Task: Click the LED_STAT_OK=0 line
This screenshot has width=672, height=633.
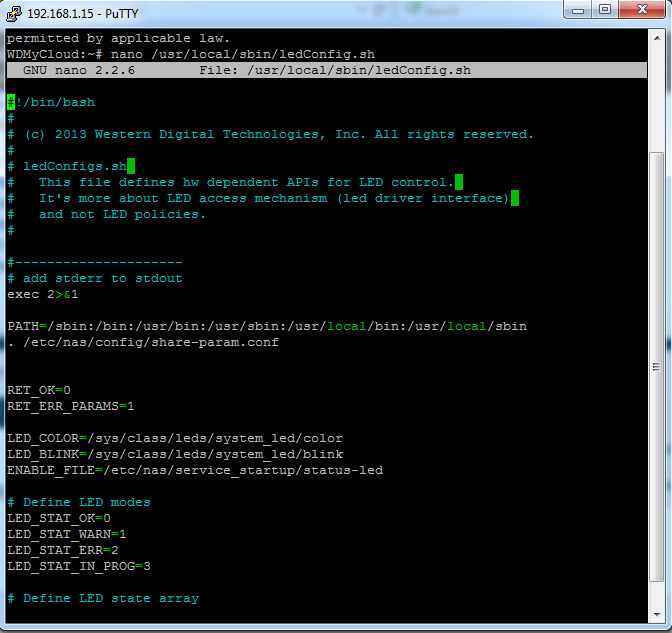Action: (59, 519)
